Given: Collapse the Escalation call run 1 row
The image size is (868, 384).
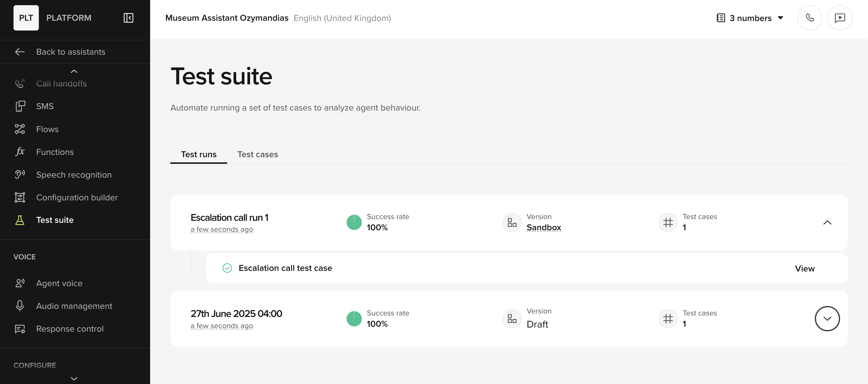Looking at the screenshot, I should pyautogui.click(x=827, y=223).
